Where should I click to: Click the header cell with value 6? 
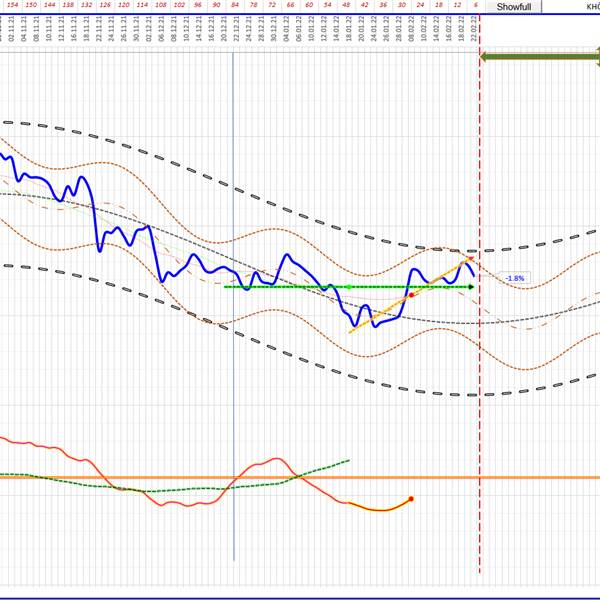[476, 5]
